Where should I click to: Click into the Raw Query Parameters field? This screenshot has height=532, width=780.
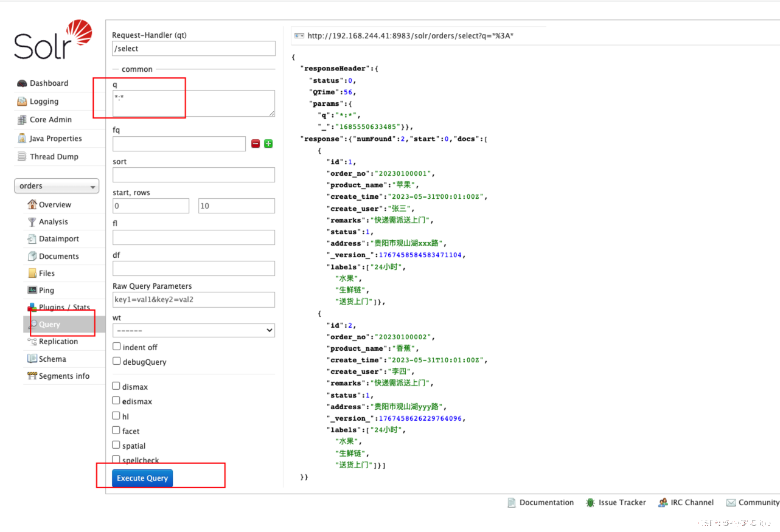coord(193,299)
